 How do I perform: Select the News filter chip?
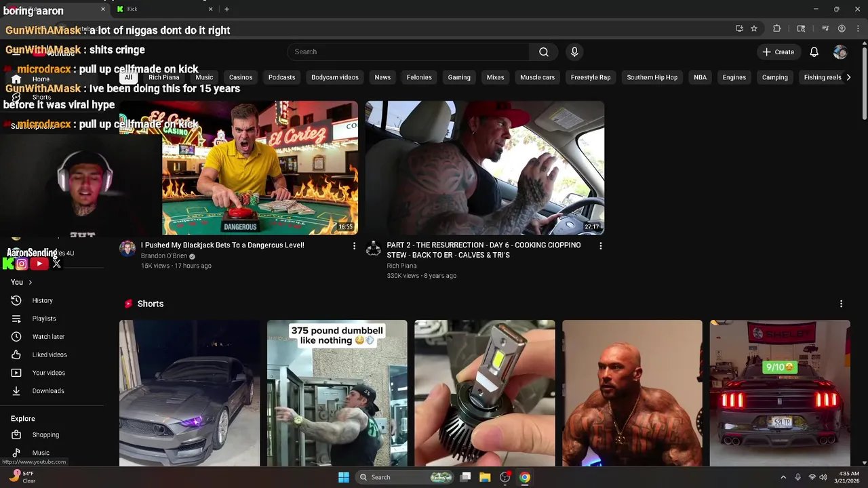(x=382, y=77)
